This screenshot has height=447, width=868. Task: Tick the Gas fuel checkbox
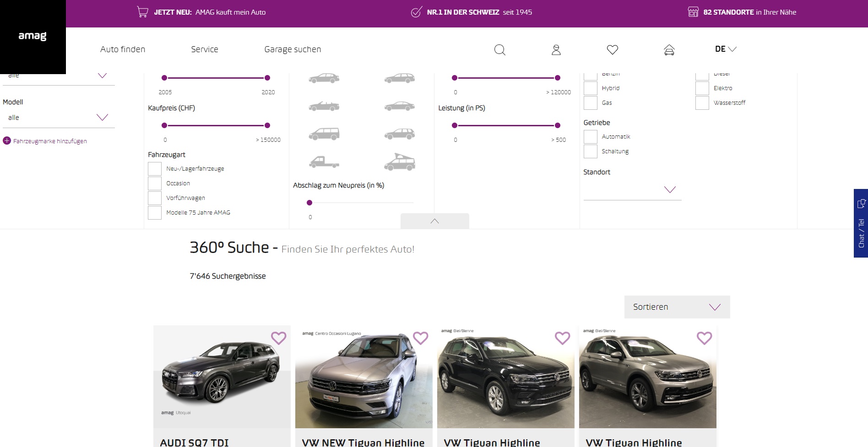coord(591,103)
